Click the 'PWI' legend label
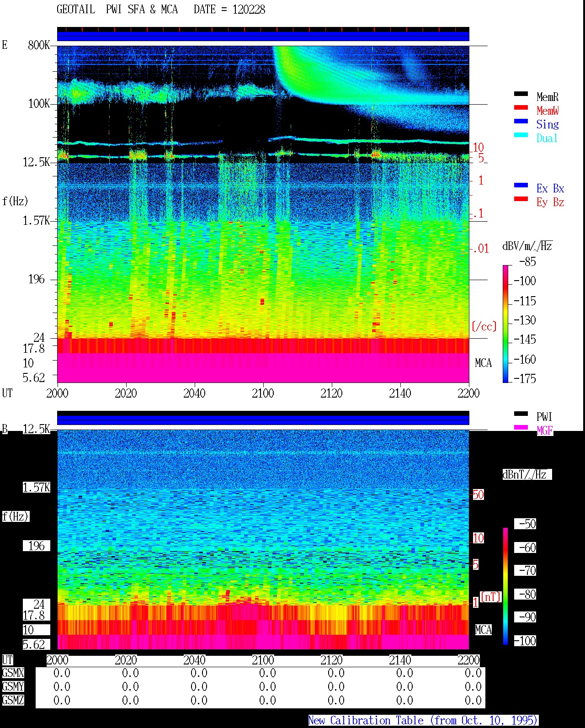The image size is (585, 728). pos(545,417)
